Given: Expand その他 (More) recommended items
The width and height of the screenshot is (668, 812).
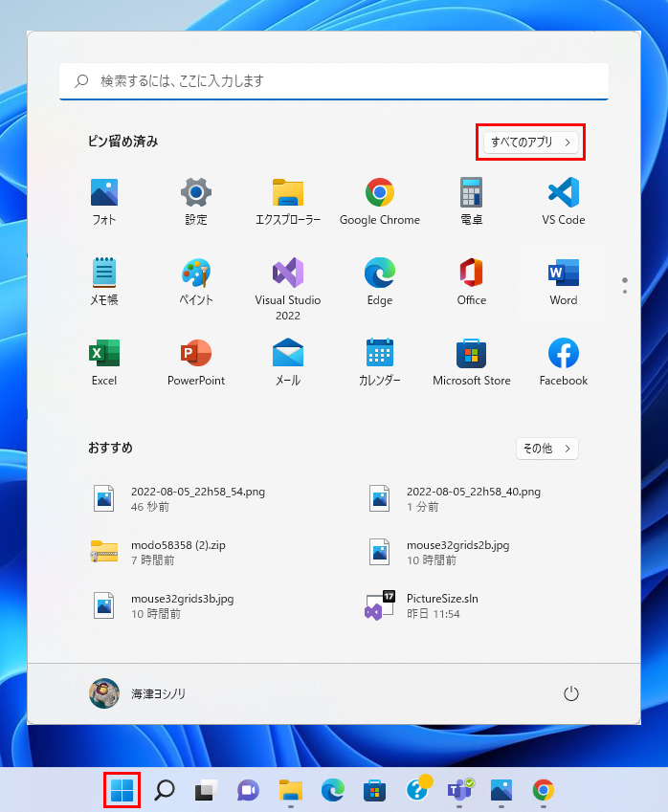Looking at the screenshot, I should coord(547,449).
